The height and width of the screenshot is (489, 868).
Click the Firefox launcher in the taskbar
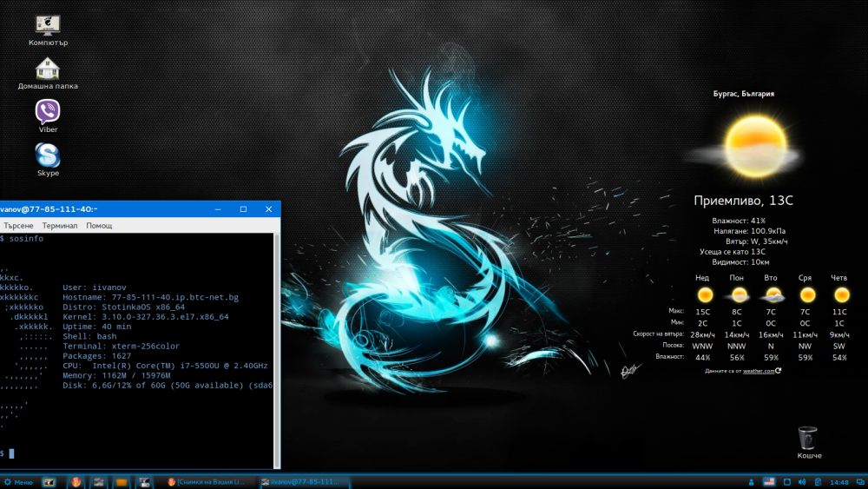pos(76,482)
